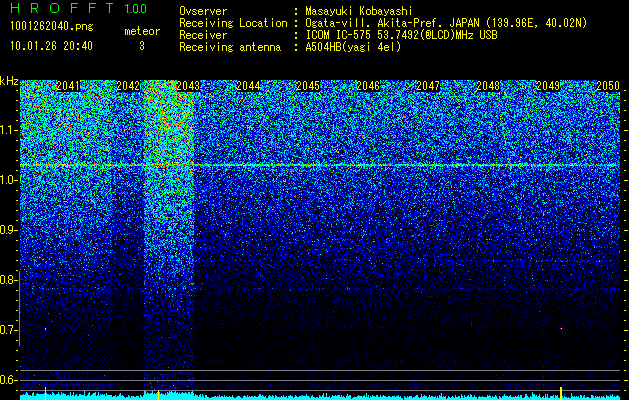Click the Ogata-vill. Akita-Pref. JAPAN location text
The image size is (629, 400).
click(x=446, y=23)
